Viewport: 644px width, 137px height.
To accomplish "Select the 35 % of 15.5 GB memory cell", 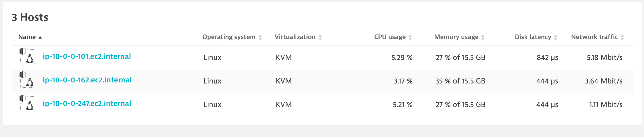I will point(460,81).
